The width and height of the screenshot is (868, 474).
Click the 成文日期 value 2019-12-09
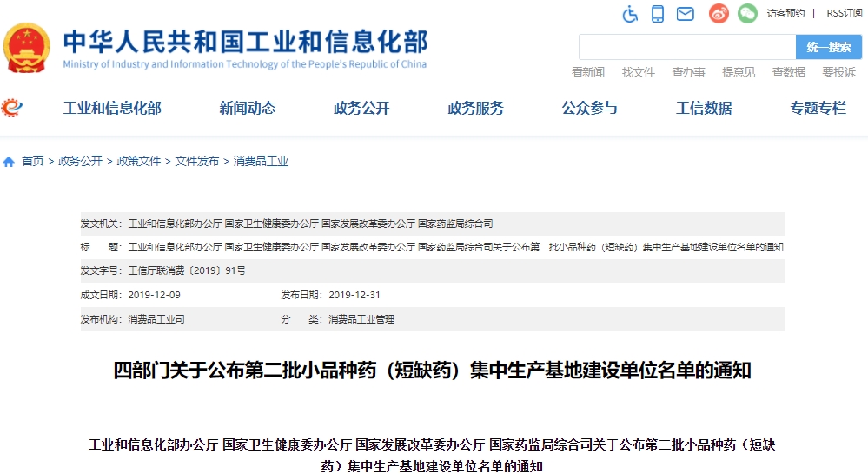(155, 295)
